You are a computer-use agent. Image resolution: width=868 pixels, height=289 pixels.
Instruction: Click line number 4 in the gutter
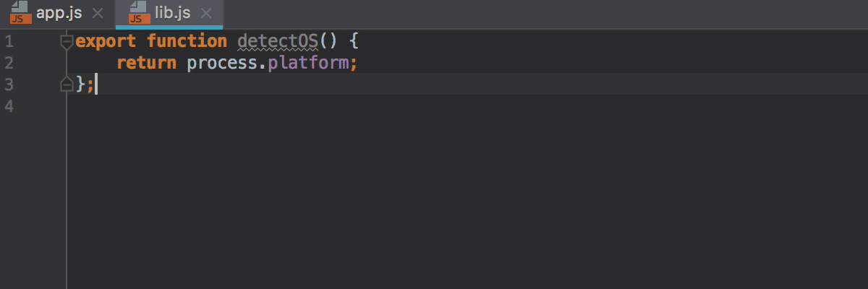pos(9,106)
